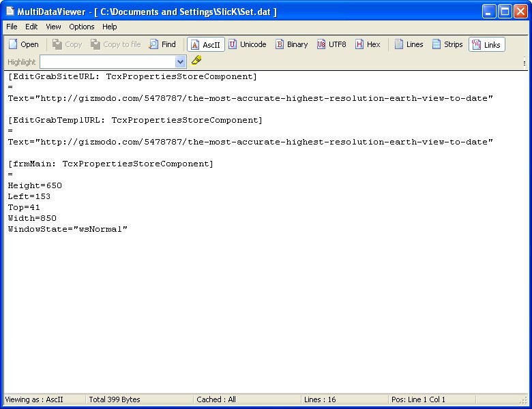Click the yellow highlighter marker icon
The height and width of the screenshot is (409, 532).
[196, 61]
